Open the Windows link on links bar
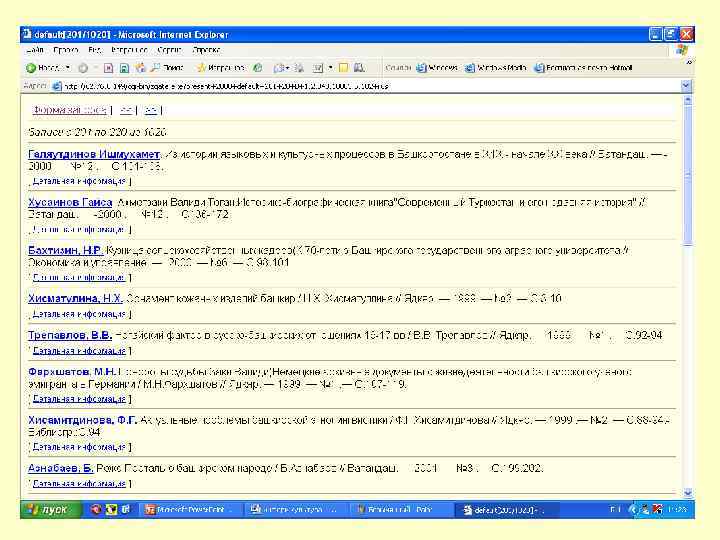 coord(437,68)
